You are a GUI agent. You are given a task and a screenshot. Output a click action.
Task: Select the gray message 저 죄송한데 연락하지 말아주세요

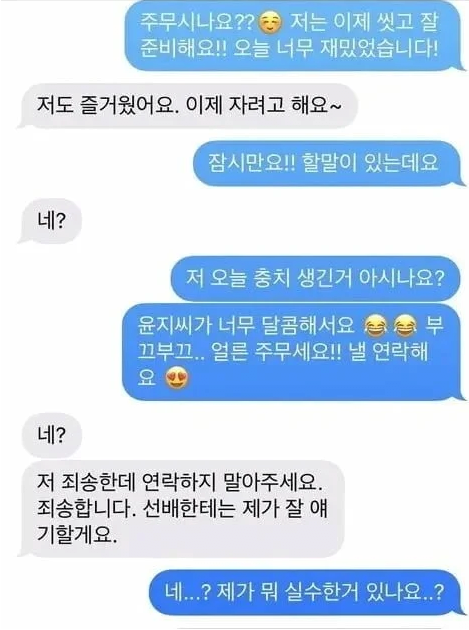(182, 509)
